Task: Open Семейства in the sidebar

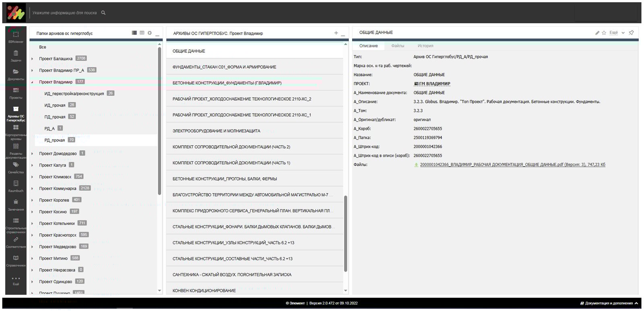Action: 16,168
